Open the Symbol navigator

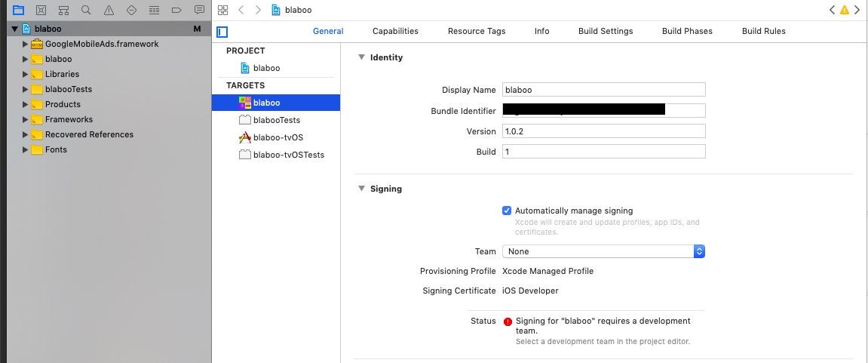pyautogui.click(x=63, y=10)
